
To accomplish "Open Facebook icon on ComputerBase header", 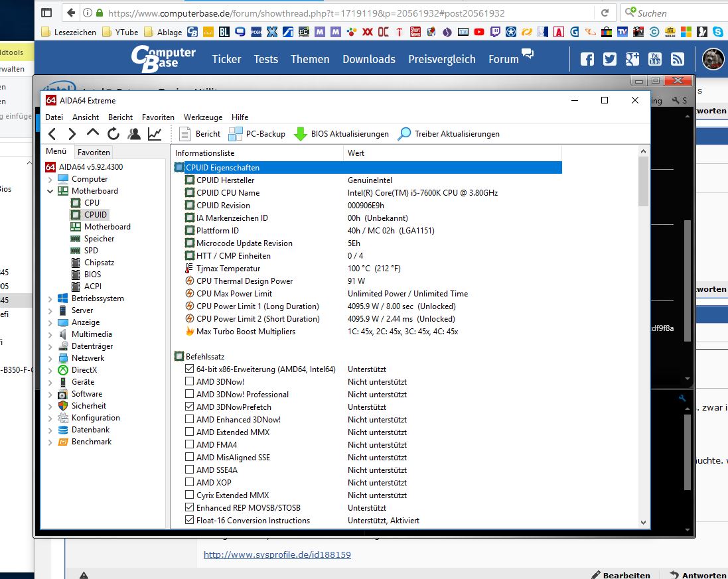I will click(x=587, y=59).
